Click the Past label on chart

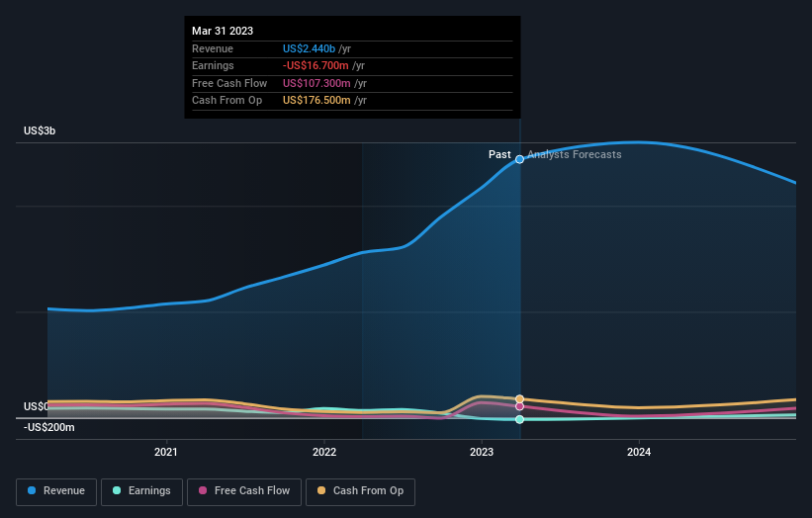pos(499,154)
